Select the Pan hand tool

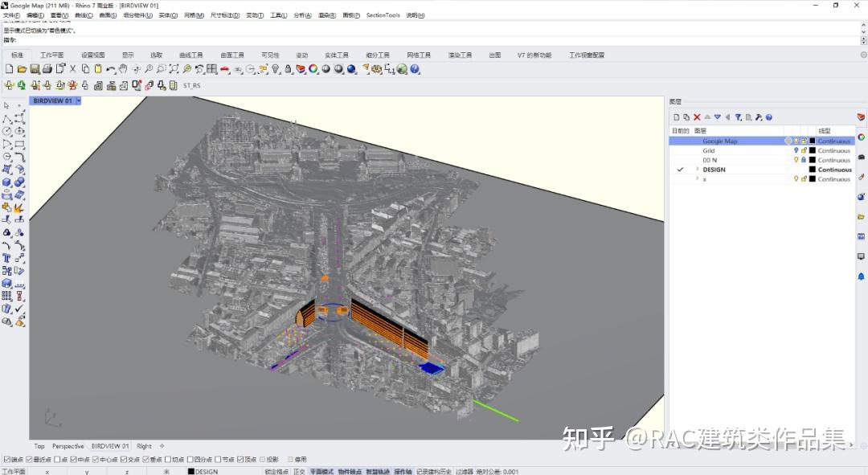click(123, 69)
